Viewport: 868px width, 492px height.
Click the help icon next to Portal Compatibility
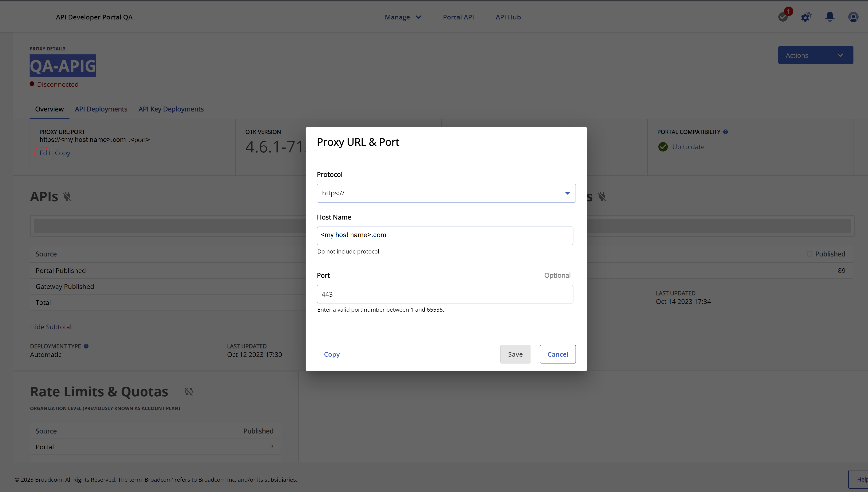725,132
